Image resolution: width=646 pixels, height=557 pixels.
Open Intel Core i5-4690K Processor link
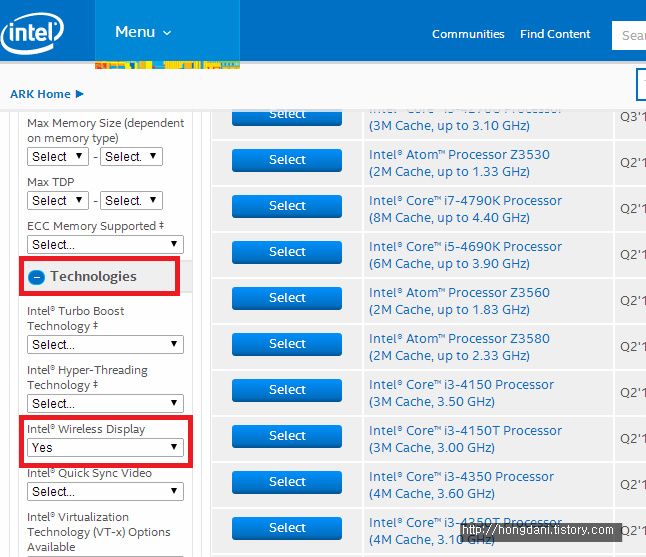point(465,255)
